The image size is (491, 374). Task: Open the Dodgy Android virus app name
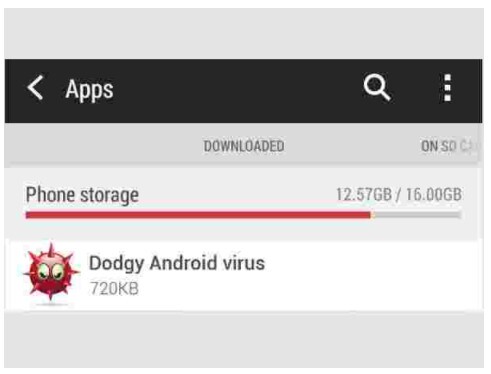177,263
